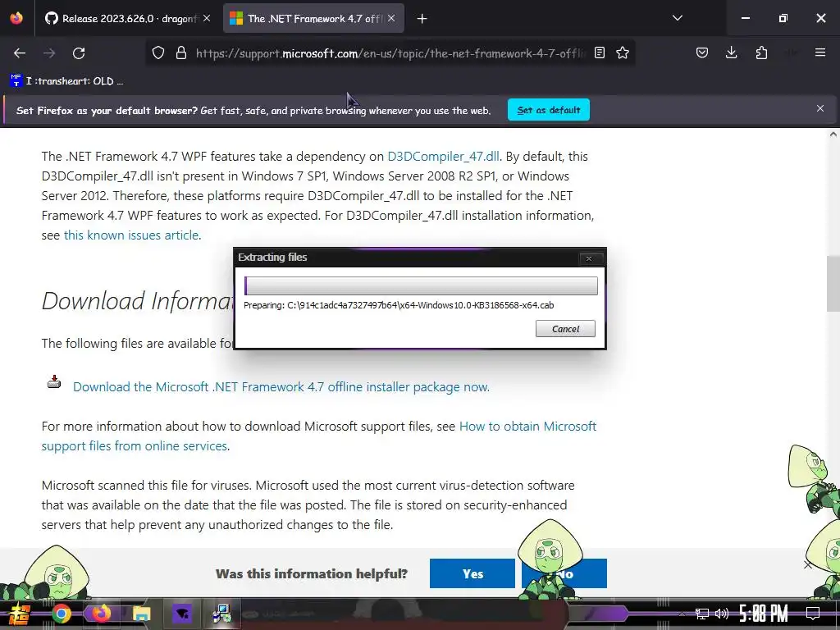Click the 'Preparing: C:\914c1adc...' path text
The image size is (840, 630).
coord(399,305)
